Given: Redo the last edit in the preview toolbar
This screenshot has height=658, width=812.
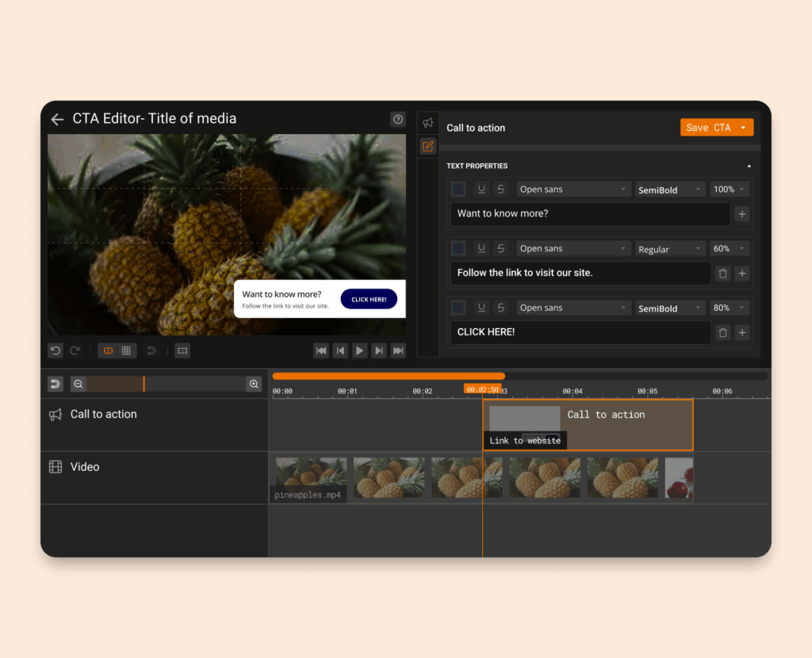Looking at the screenshot, I should [75, 350].
